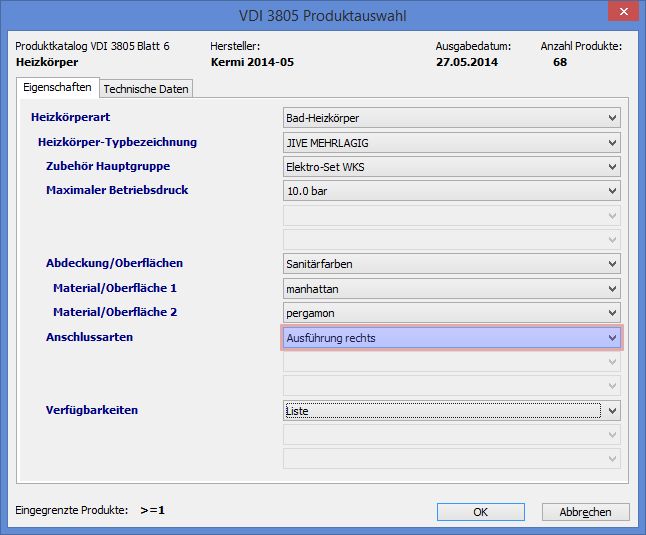Screen dimensions: 646x535
Task: Confirm the selection with the OK button
Action: 480,512
